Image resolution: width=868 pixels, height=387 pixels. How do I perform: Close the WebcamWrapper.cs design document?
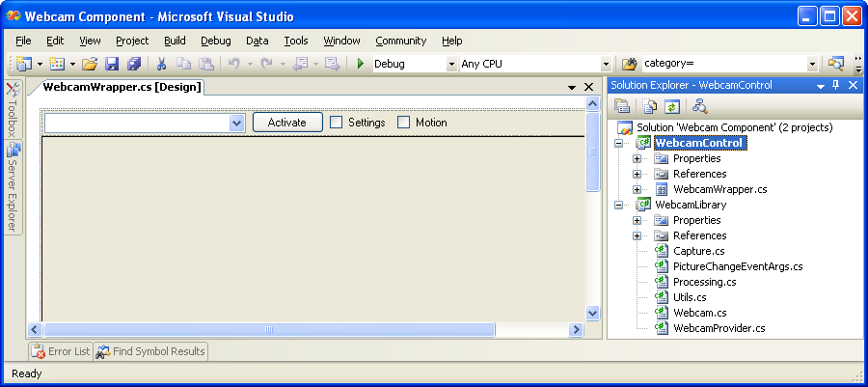(588, 87)
